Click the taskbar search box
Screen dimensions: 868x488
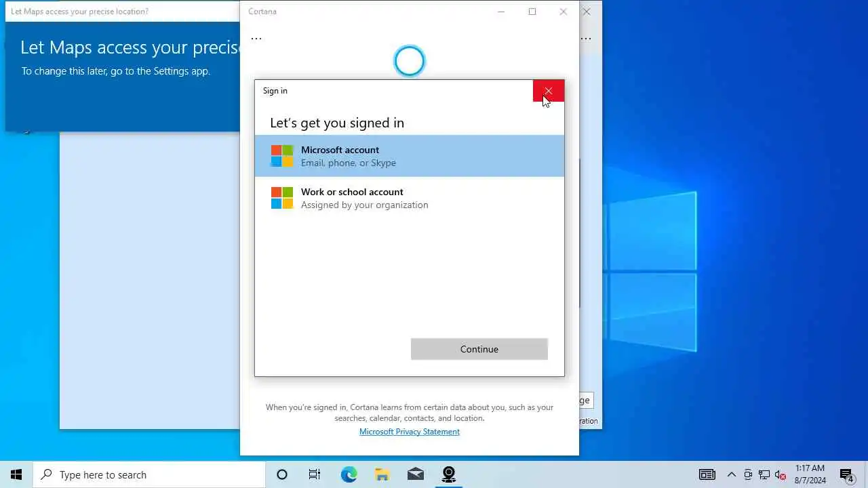coord(149,474)
